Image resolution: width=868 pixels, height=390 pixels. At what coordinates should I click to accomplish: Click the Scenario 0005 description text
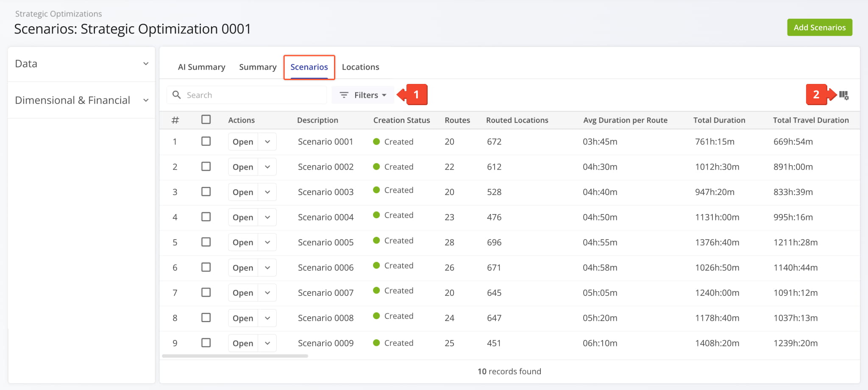click(325, 242)
